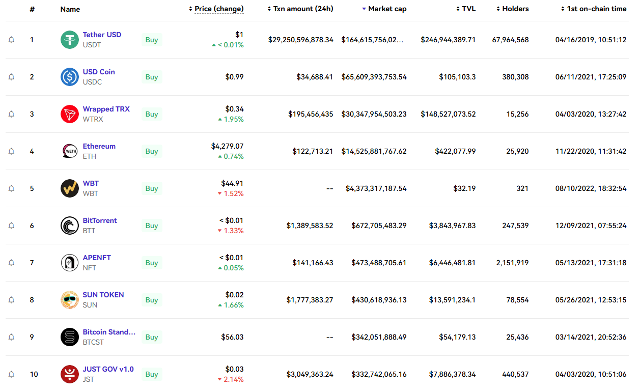The width and height of the screenshot is (640, 392).
Task: Click the BitTorrent spiral logo
Action: tap(69, 225)
